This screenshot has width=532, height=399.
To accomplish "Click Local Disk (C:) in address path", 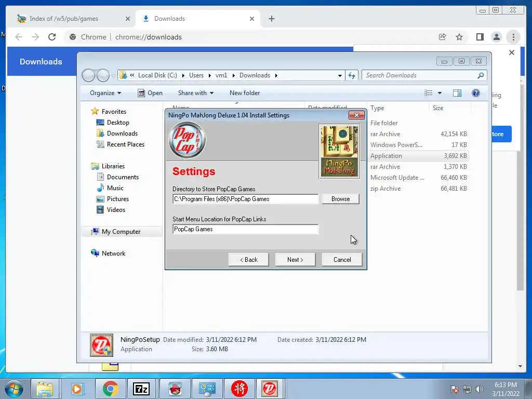I will [157, 75].
